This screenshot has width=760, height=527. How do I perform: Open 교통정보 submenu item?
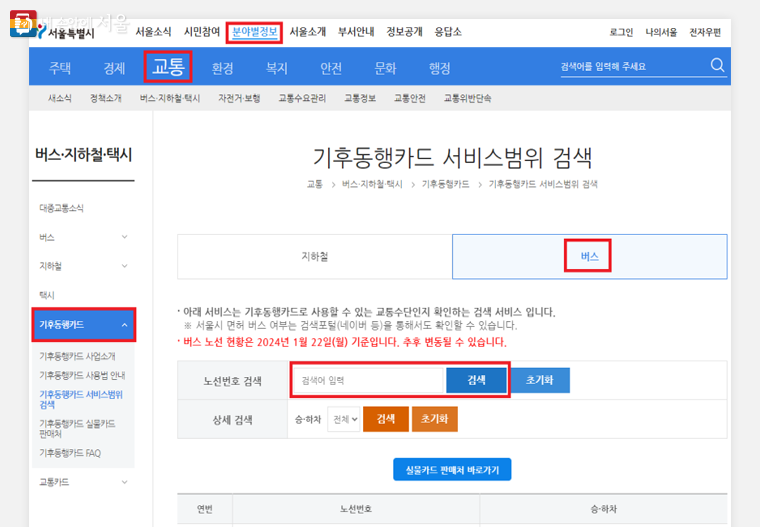click(x=360, y=98)
